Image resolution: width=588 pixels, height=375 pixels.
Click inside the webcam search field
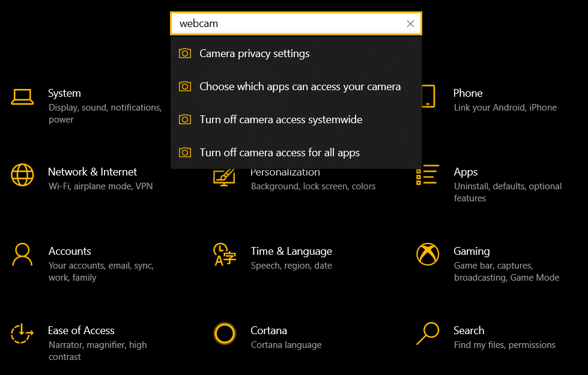click(288, 24)
